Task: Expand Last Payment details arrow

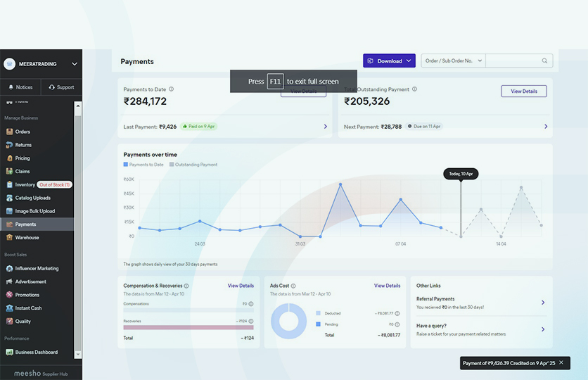Action: click(325, 127)
